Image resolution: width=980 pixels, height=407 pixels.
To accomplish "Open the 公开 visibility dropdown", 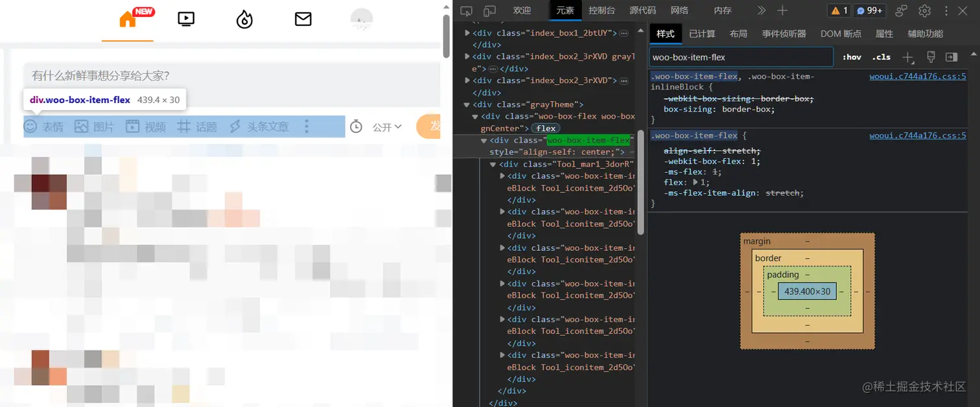I will coord(387,127).
